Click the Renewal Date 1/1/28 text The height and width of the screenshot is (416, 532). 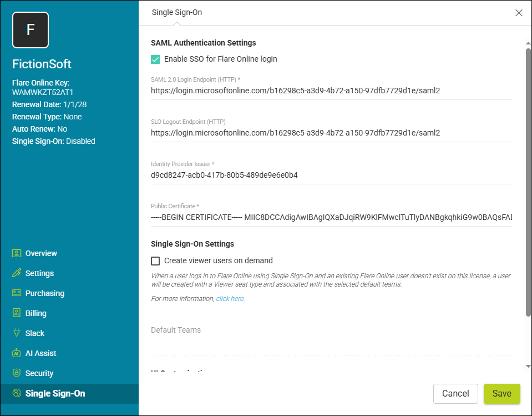click(49, 104)
